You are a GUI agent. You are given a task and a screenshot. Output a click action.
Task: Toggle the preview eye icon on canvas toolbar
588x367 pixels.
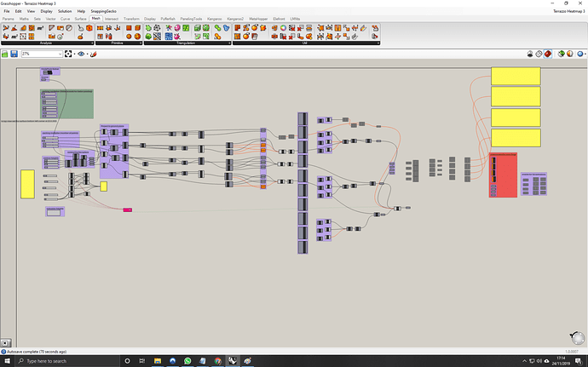(81, 54)
